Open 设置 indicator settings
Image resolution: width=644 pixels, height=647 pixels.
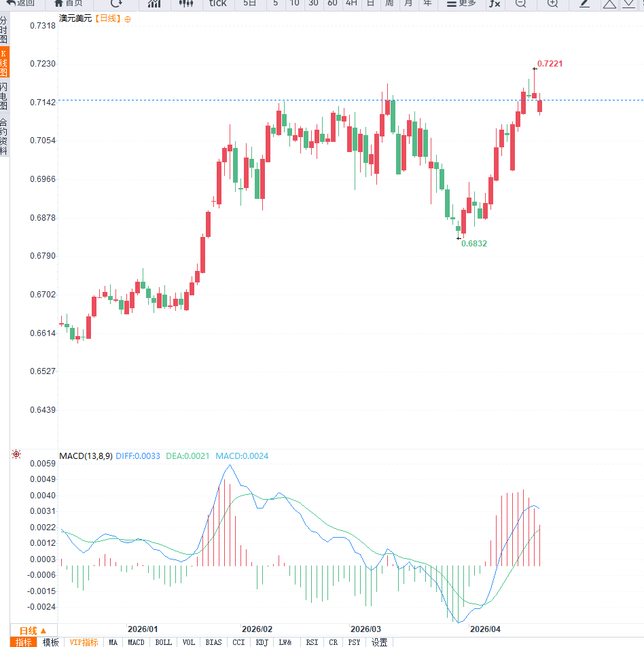[379, 642]
